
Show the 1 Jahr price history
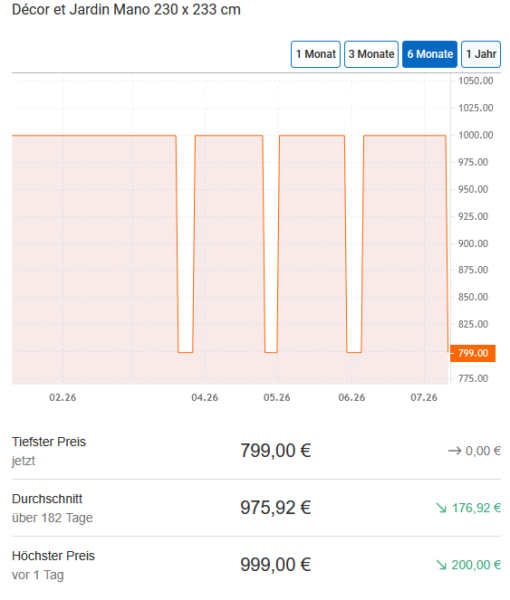[481, 54]
